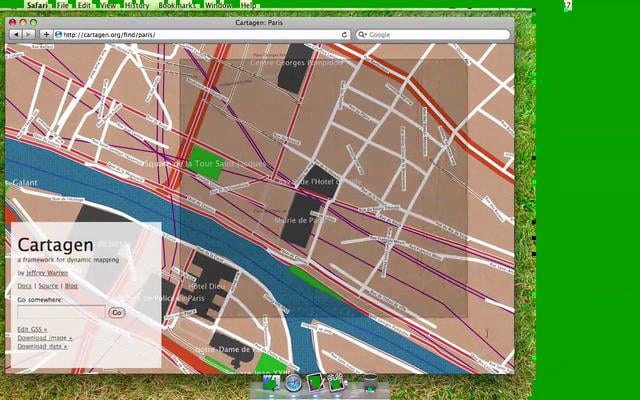Click the Go somewhere text field
640x400 pixels.
pos(60,312)
